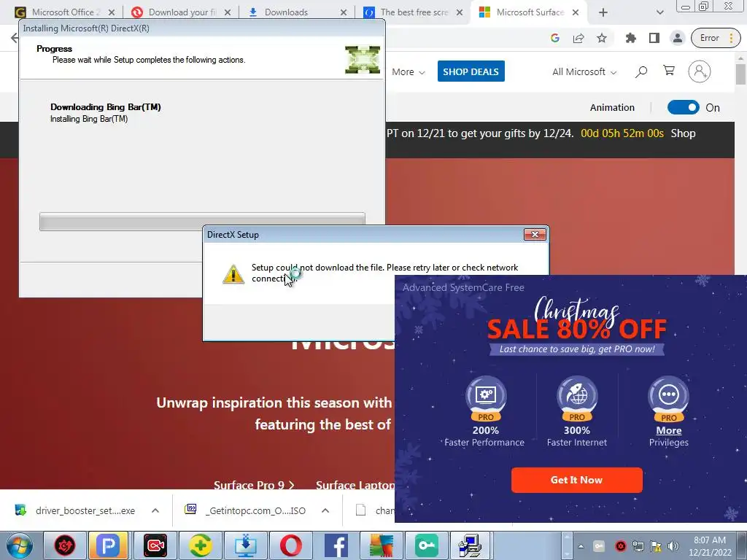
Task: Close the Microsoft Office tab
Action: [112, 12]
